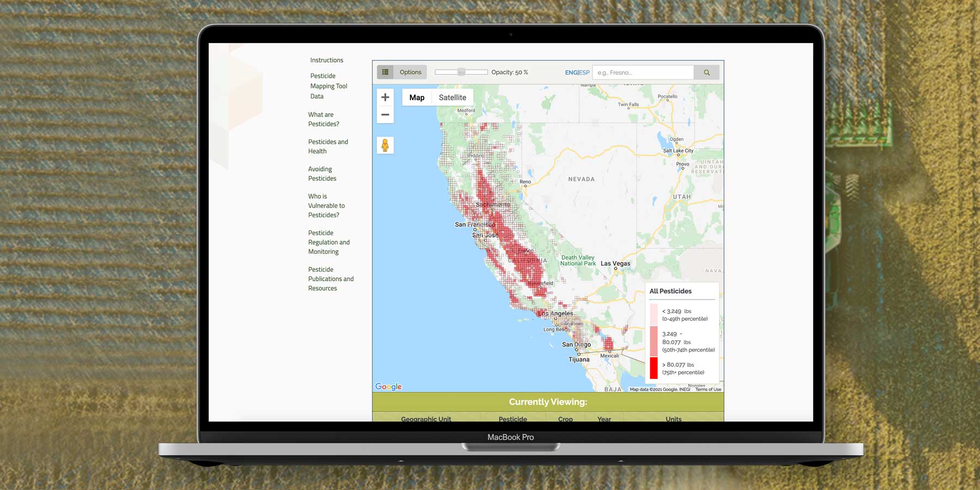This screenshot has height=490, width=980.
Task: Open Pesticide Publications and Resources link
Action: tap(331, 279)
